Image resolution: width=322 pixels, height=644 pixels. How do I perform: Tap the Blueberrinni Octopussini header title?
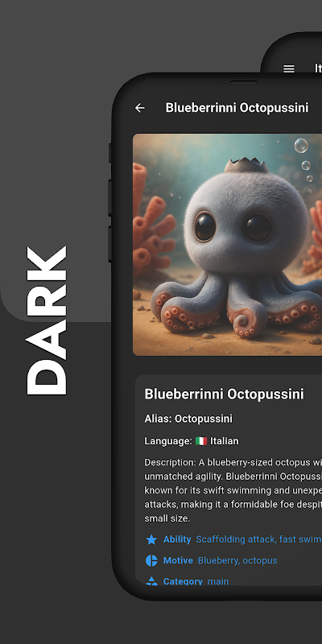click(237, 108)
